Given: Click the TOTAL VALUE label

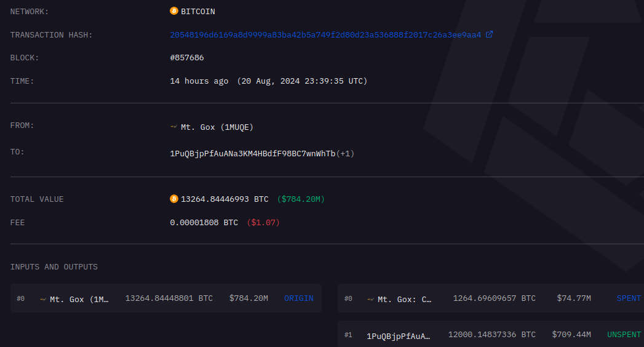Looking at the screenshot, I should [x=37, y=199].
